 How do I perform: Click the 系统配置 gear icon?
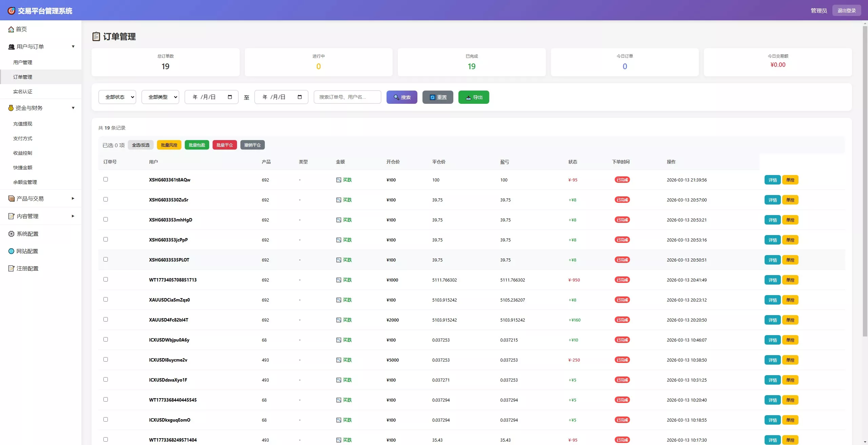(x=11, y=234)
